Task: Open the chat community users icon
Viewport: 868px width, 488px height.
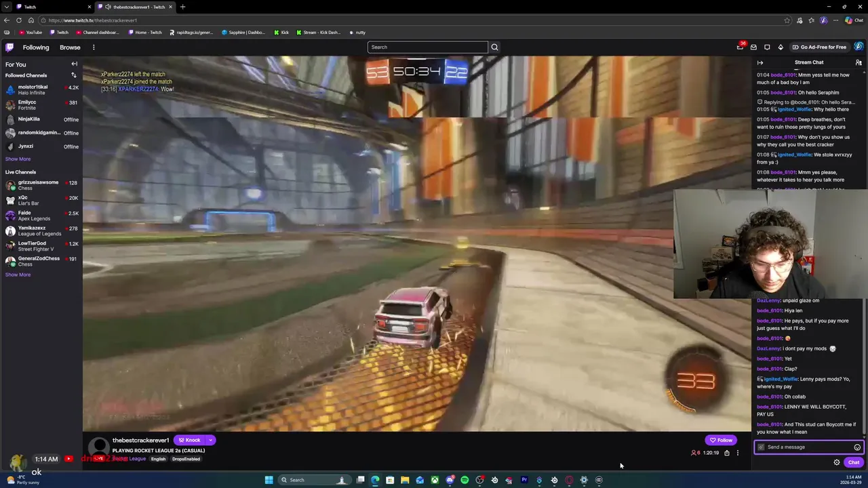Action: point(859,62)
